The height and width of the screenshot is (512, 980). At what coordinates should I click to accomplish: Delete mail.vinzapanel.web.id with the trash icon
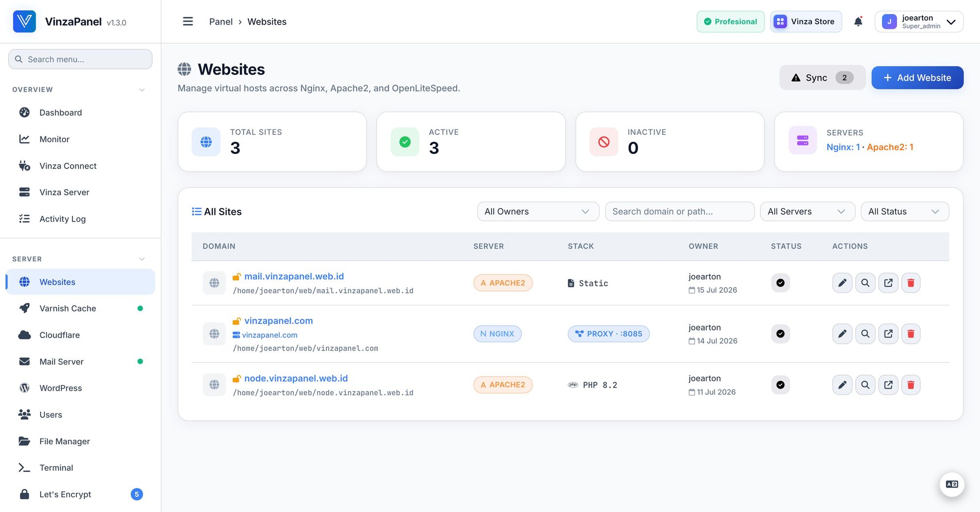pos(911,283)
